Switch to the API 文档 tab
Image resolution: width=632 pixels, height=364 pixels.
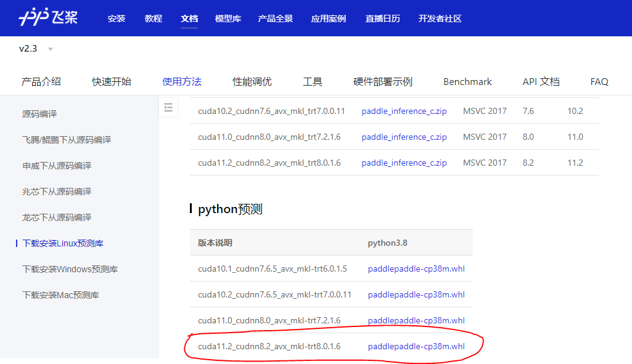click(x=541, y=82)
